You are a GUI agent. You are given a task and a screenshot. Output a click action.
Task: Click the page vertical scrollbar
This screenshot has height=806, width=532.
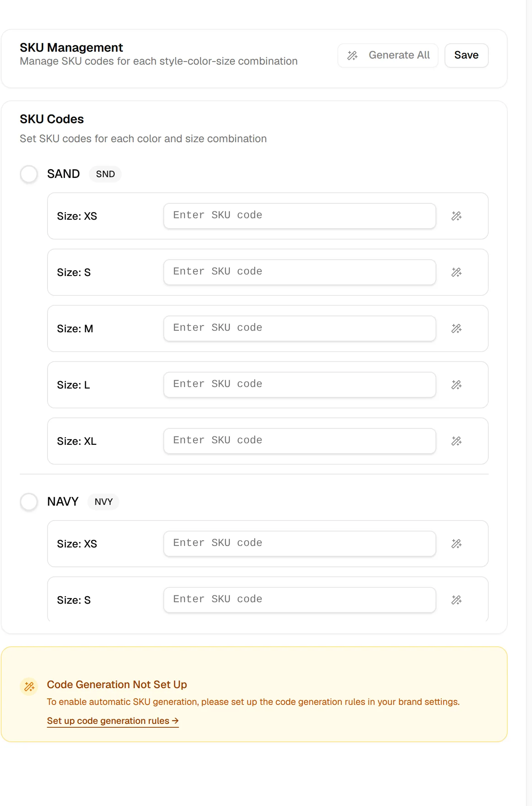529,403
